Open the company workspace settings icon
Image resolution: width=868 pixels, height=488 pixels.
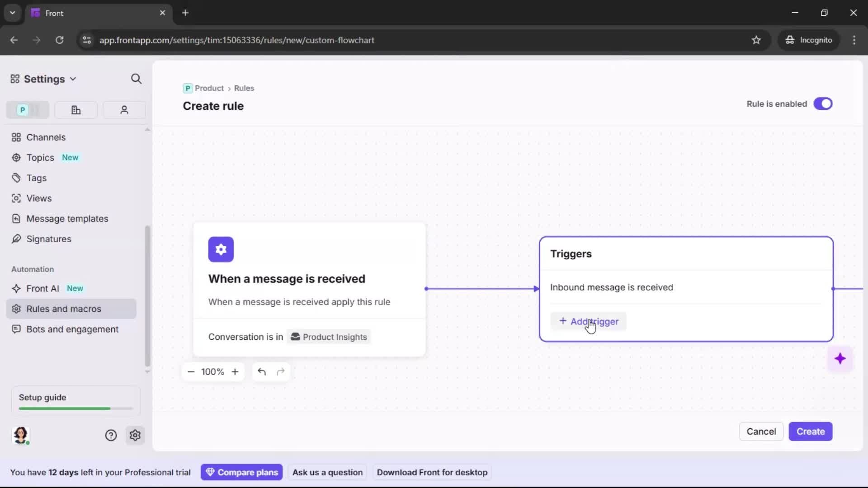(75, 110)
